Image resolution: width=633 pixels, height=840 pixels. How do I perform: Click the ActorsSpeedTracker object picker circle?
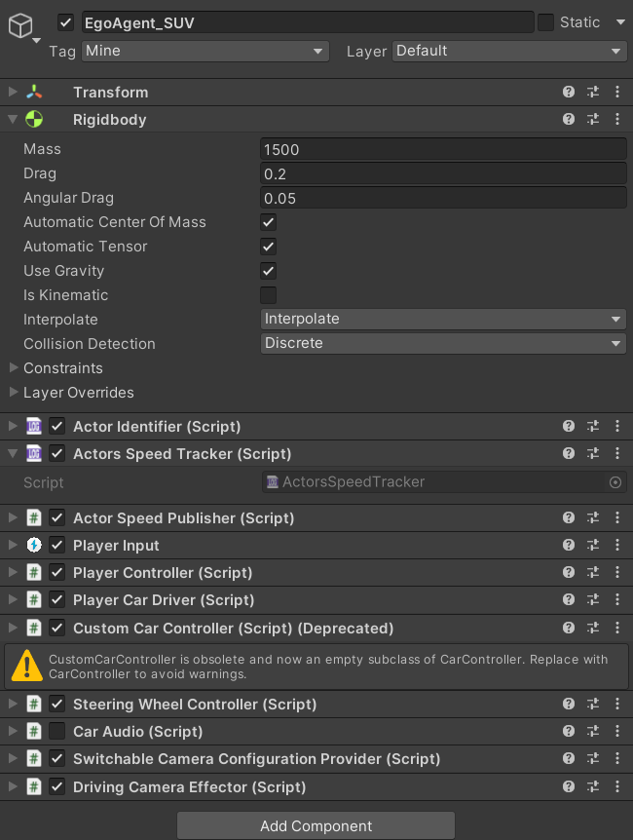(615, 482)
